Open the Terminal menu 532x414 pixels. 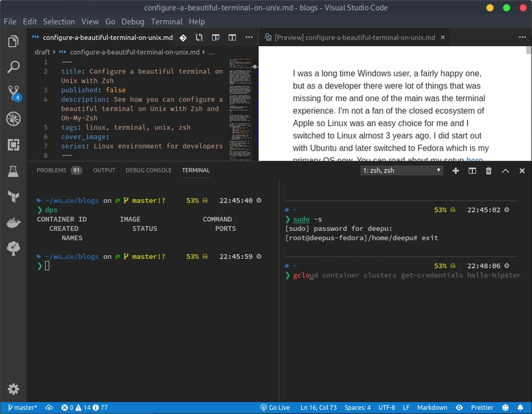point(167,22)
